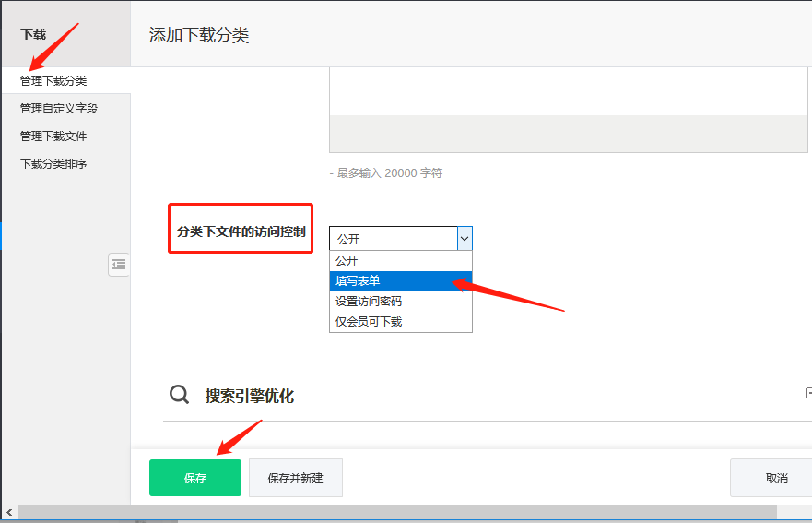Click the horizontal scrollbar thumb at bottom
Viewport: 812px width, 523px height.
396,512
